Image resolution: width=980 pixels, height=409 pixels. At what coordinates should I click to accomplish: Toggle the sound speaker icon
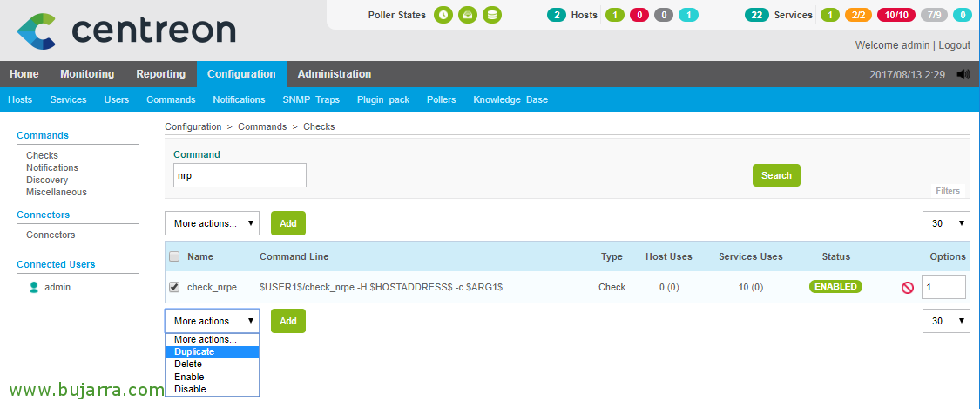[x=963, y=74]
